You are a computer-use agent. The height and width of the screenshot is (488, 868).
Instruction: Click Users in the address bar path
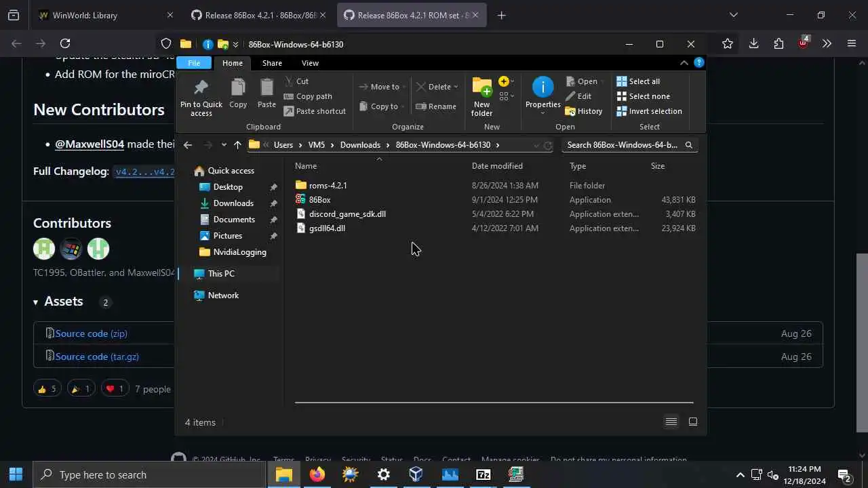(x=283, y=145)
